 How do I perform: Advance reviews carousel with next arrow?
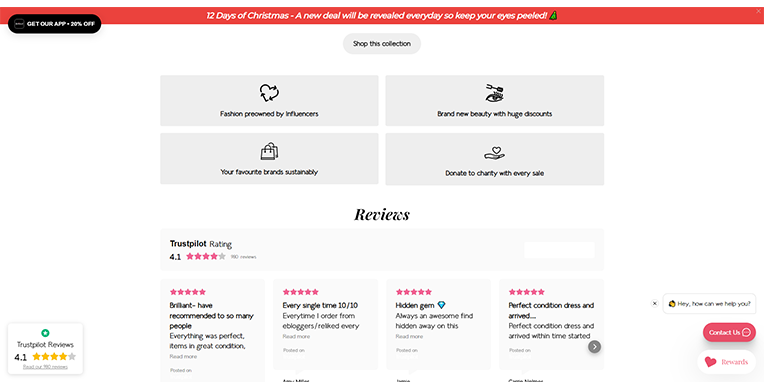tap(594, 347)
